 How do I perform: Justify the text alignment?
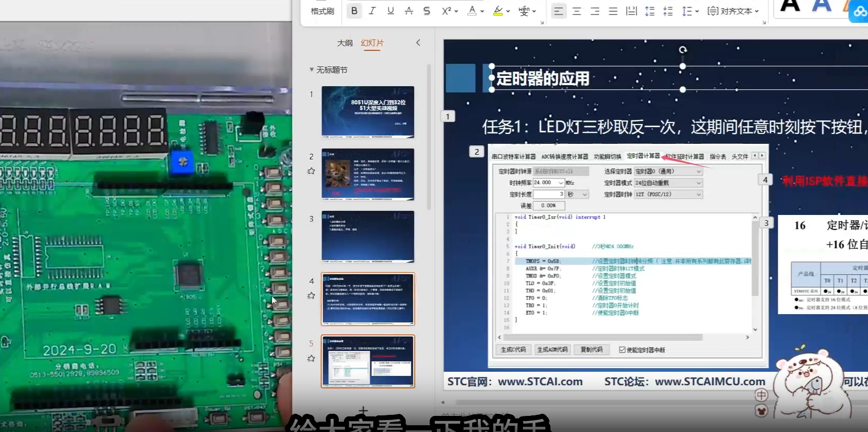(x=613, y=11)
